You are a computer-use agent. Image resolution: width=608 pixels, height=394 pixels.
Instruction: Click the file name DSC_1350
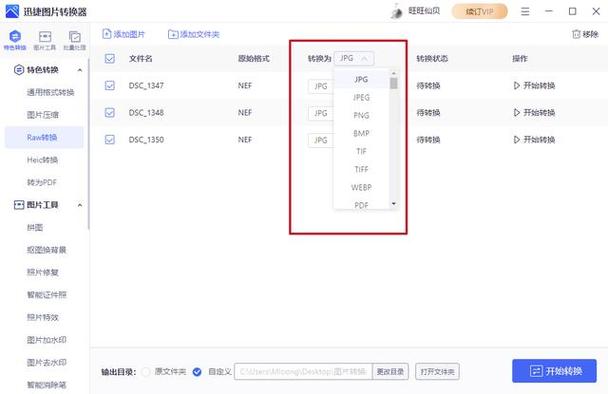(x=146, y=140)
